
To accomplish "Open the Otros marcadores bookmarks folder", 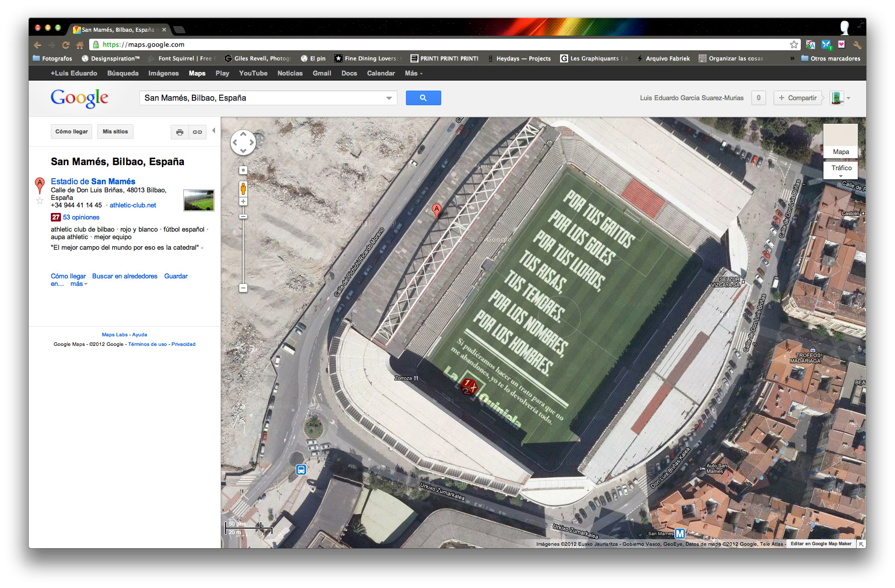I will click(831, 58).
